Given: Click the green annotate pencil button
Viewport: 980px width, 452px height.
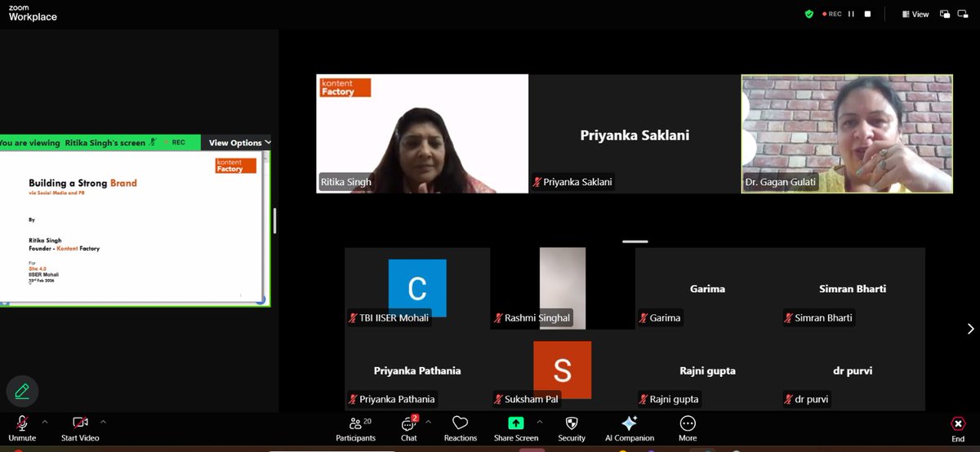Looking at the screenshot, I should point(22,391).
